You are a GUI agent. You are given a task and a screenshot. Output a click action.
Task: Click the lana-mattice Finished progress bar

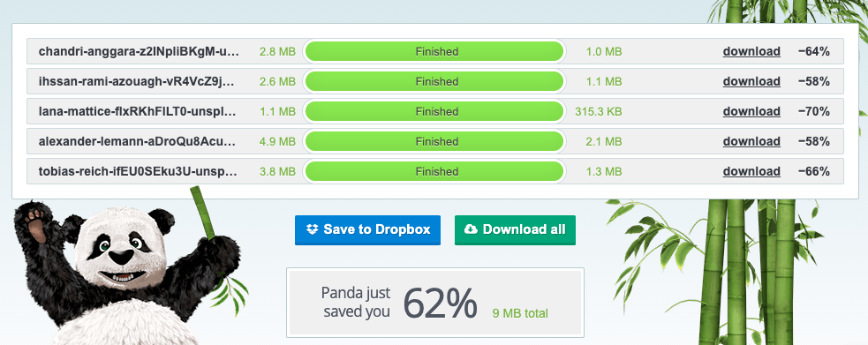point(434,111)
